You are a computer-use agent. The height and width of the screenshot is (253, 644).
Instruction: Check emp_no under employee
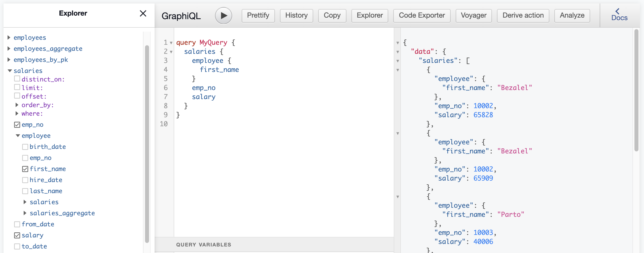(25, 158)
